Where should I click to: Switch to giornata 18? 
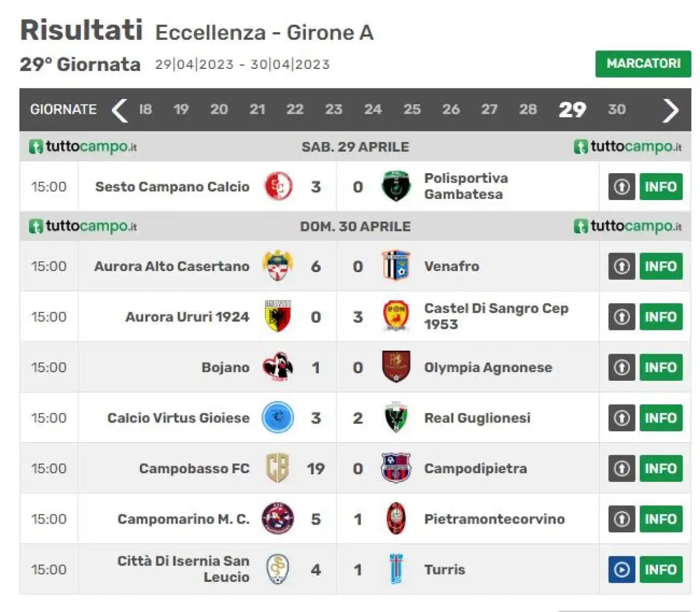(x=145, y=109)
